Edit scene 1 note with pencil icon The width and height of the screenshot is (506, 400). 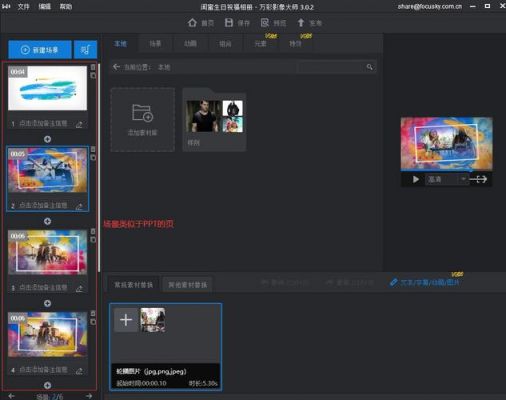79,124
